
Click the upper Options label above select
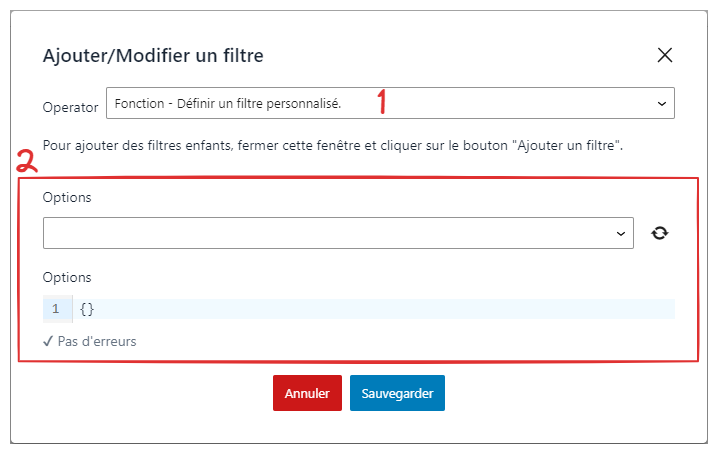point(67,197)
